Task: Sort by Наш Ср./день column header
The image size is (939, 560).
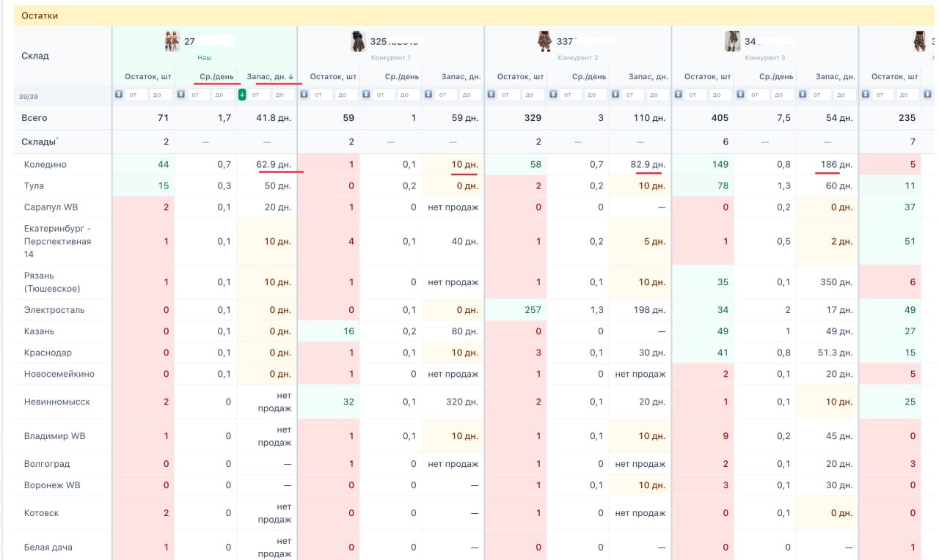Action: 216,76
